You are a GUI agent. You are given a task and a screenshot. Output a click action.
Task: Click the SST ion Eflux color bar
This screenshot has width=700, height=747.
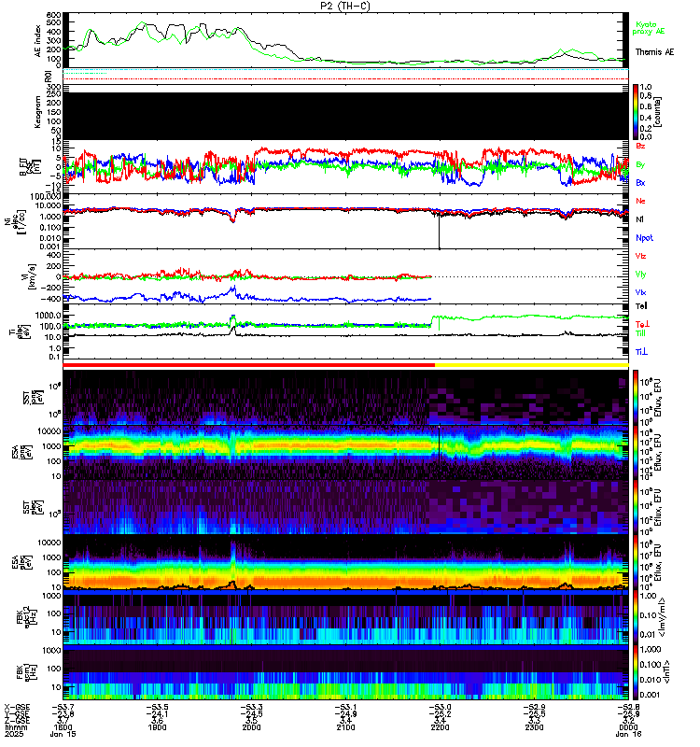point(636,398)
